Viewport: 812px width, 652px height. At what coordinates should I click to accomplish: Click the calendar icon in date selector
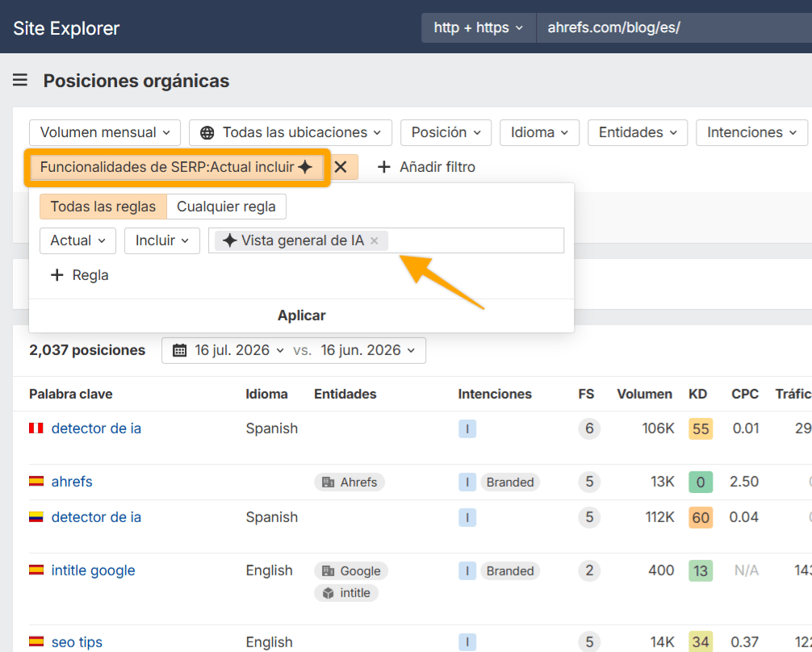click(179, 350)
